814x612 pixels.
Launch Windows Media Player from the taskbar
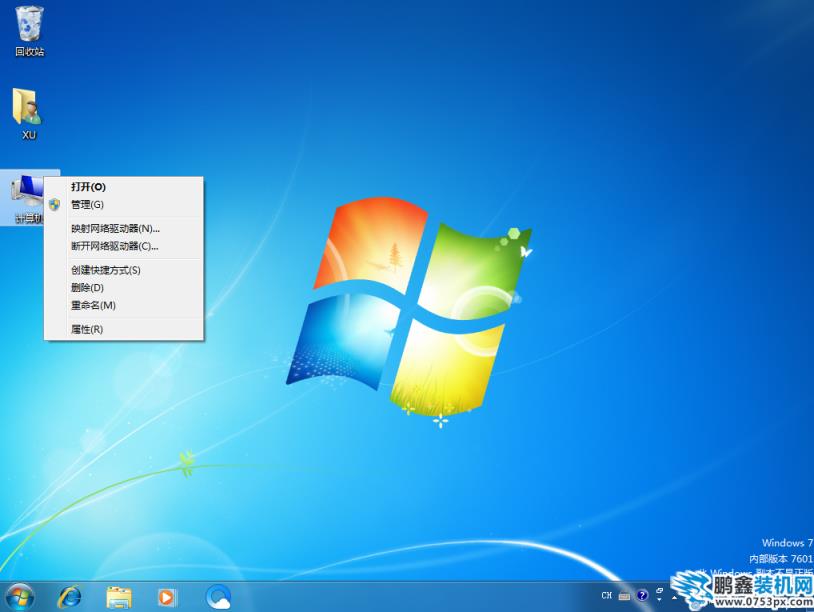(x=167, y=597)
